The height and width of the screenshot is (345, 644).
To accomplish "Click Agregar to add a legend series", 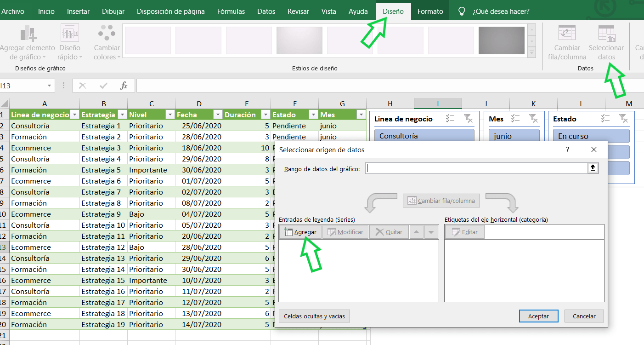I will pos(300,232).
